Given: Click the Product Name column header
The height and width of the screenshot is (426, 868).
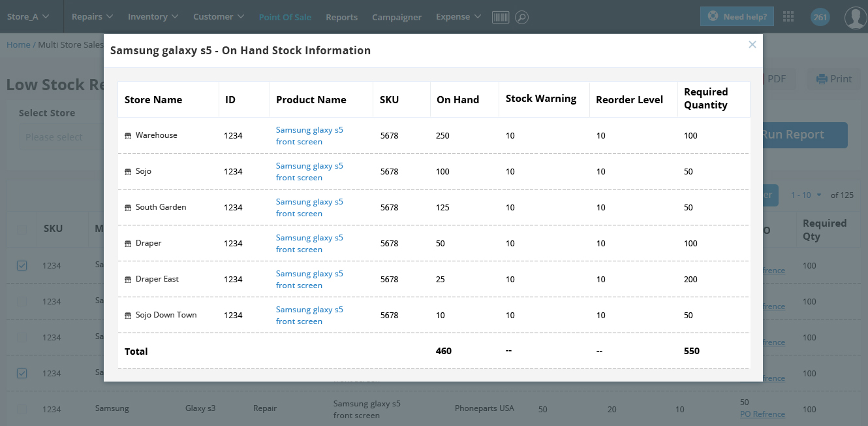Looking at the screenshot, I should pyautogui.click(x=311, y=100).
